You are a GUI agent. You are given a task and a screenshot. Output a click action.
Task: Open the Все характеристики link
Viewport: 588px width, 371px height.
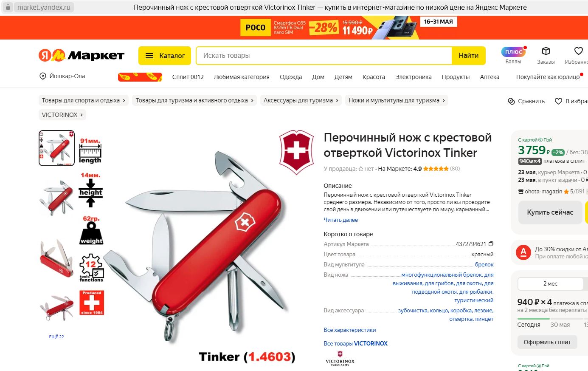tap(349, 330)
